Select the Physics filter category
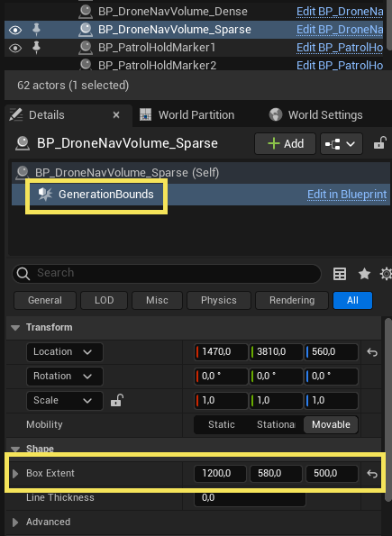 (219, 301)
